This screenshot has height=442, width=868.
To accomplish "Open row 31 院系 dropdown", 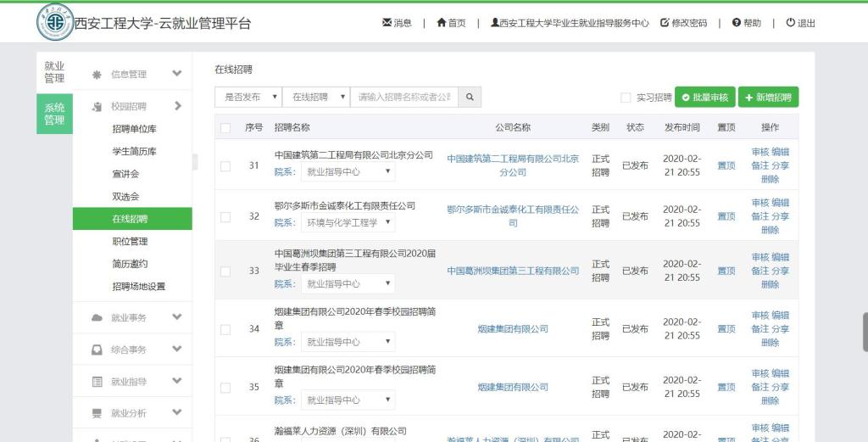I will (348, 171).
